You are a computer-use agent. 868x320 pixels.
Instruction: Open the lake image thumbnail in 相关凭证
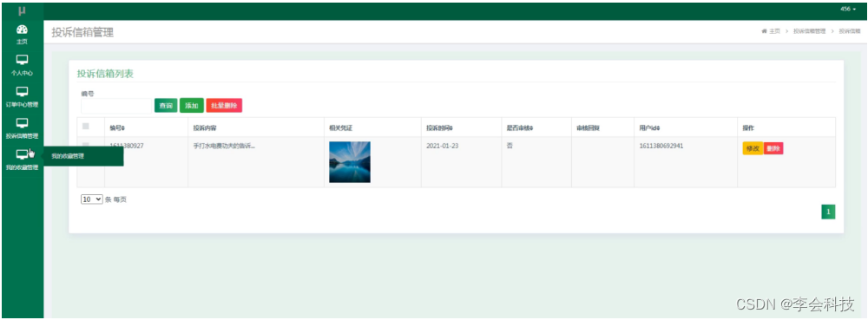pyautogui.click(x=350, y=162)
